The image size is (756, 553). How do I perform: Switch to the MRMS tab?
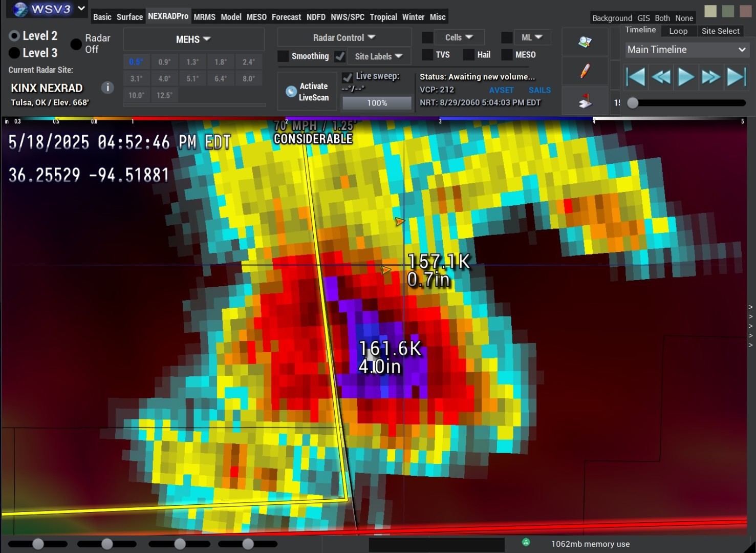[x=204, y=17]
